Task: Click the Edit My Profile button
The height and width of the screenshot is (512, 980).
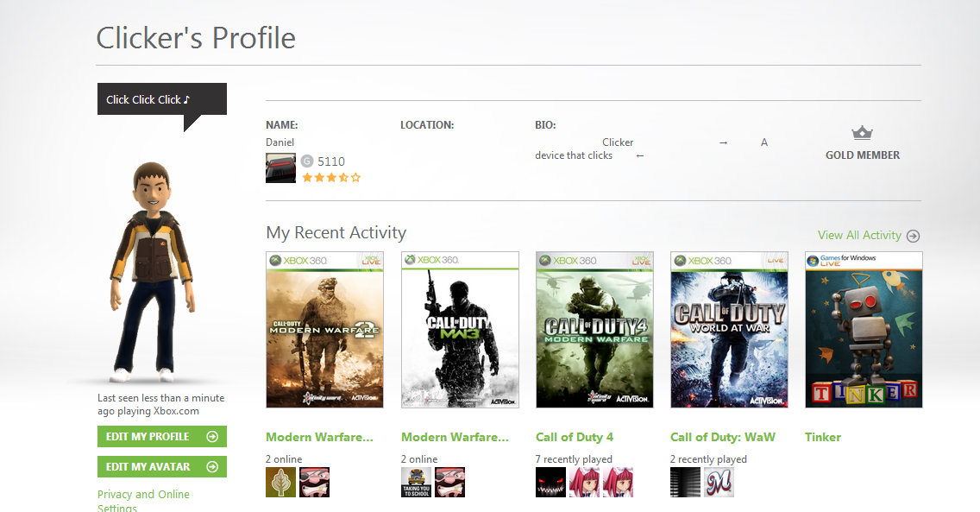Action: pyautogui.click(x=162, y=436)
